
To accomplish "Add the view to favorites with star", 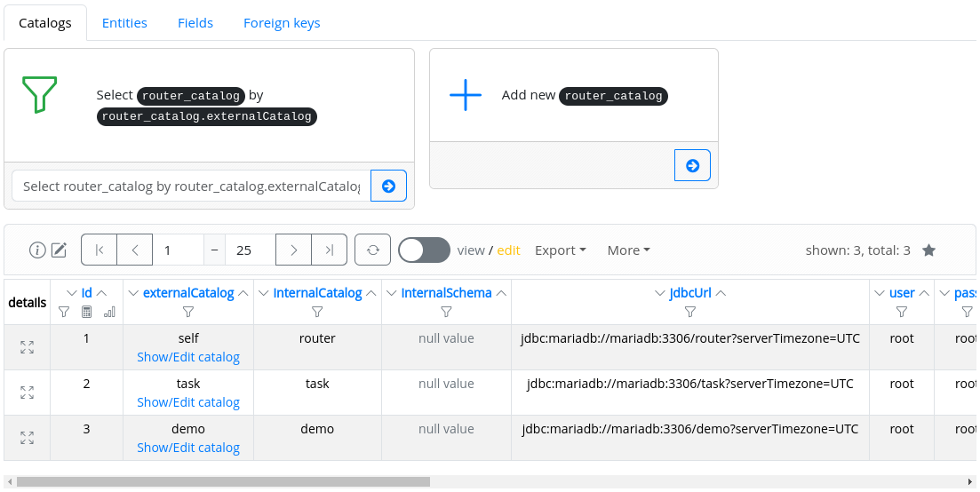I will [928, 250].
